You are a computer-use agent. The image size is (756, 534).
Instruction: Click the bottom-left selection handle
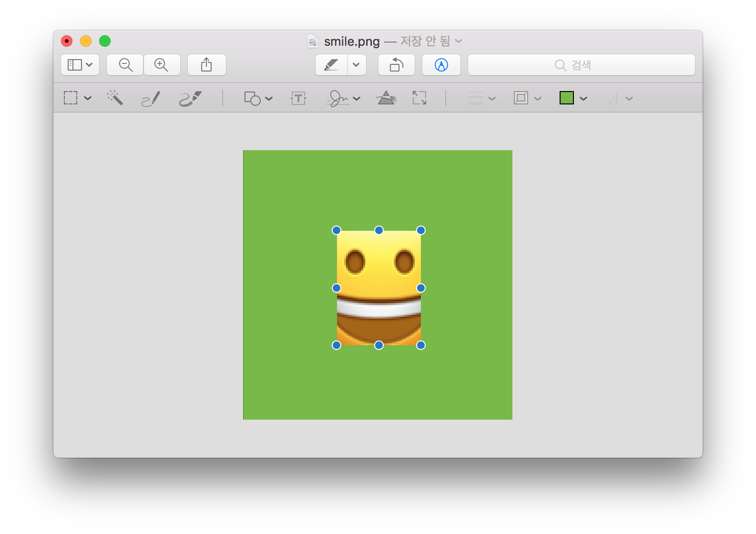pyautogui.click(x=337, y=345)
